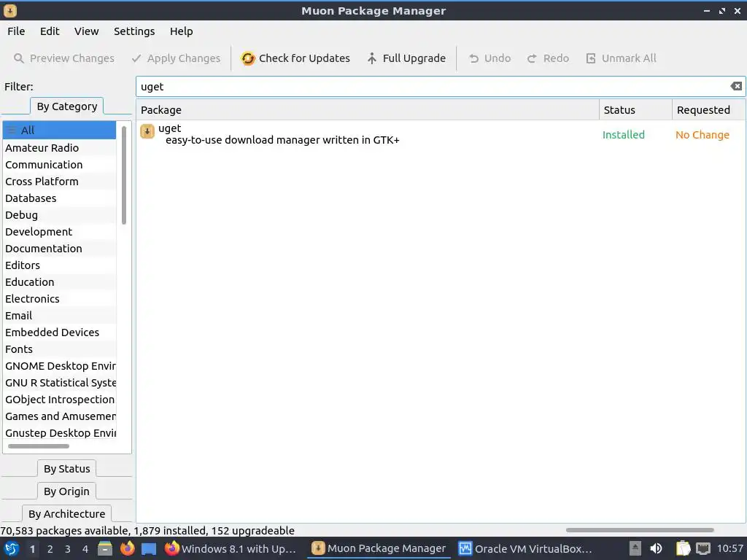Image resolution: width=747 pixels, height=560 pixels.
Task: Select the GNOME Desktop Environment category
Action: pyautogui.click(x=60, y=366)
